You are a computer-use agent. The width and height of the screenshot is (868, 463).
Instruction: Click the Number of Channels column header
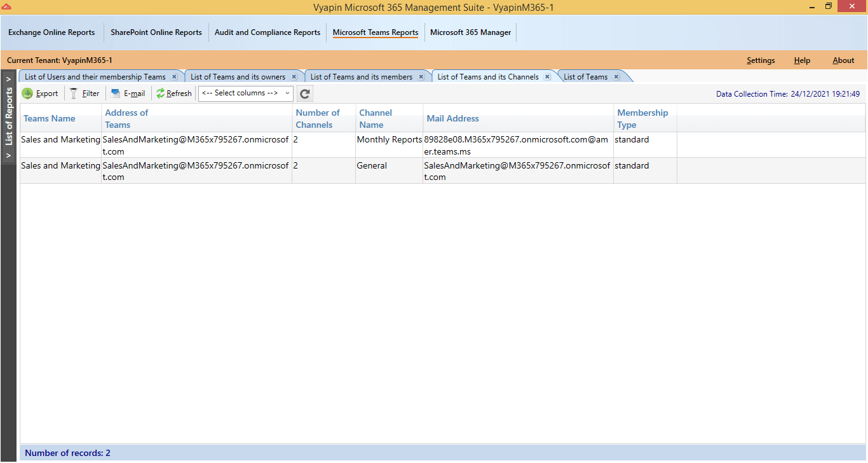pos(324,118)
